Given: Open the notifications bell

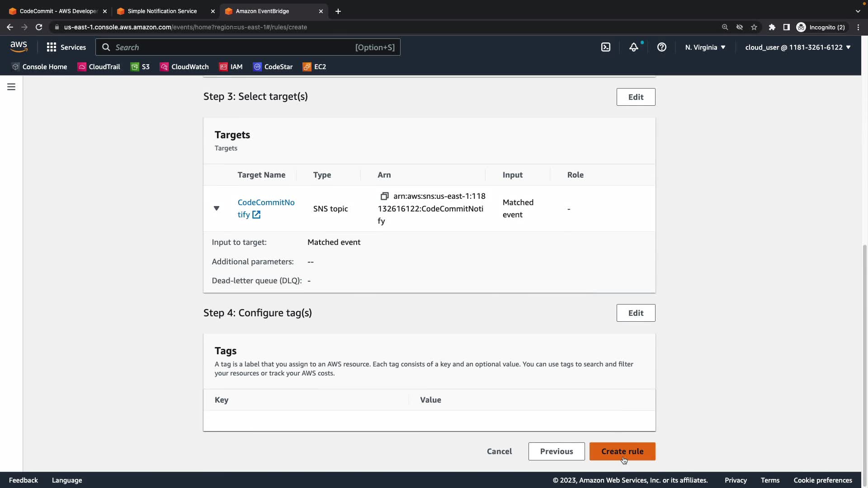Looking at the screenshot, I should click(x=634, y=47).
